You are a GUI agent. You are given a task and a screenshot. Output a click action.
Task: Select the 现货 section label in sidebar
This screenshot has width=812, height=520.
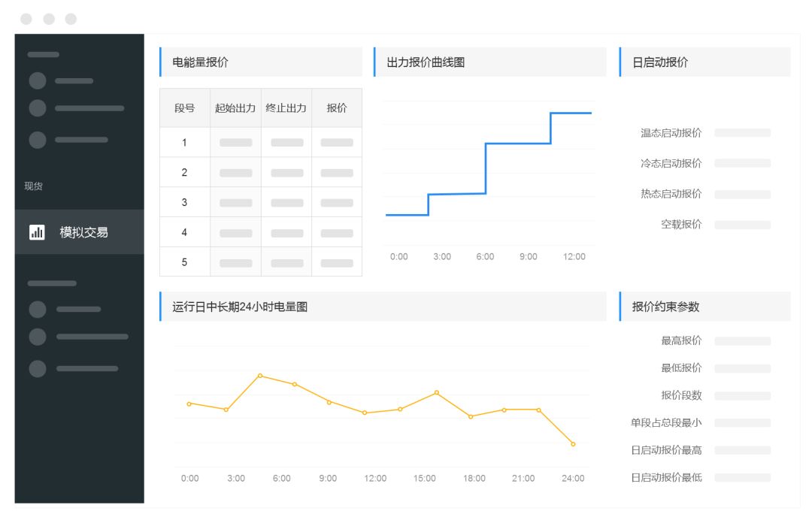point(34,186)
